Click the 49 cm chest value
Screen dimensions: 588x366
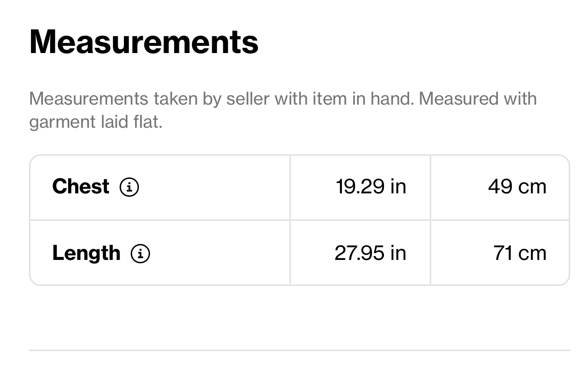517,187
